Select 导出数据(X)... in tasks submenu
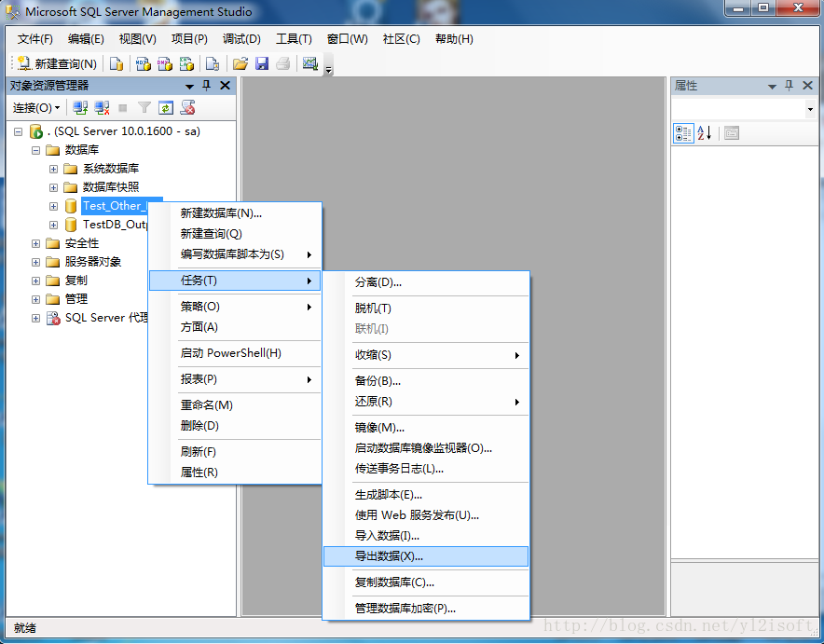Image resolution: width=824 pixels, height=644 pixels. 426,556
